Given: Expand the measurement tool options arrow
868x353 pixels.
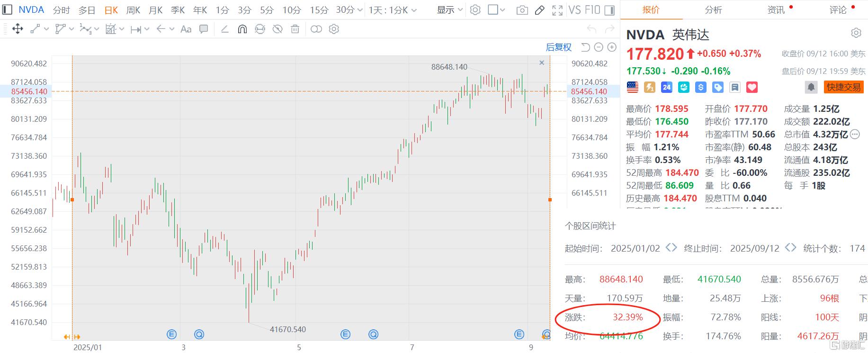Looking at the screenshot, I should tap(122, 29).
